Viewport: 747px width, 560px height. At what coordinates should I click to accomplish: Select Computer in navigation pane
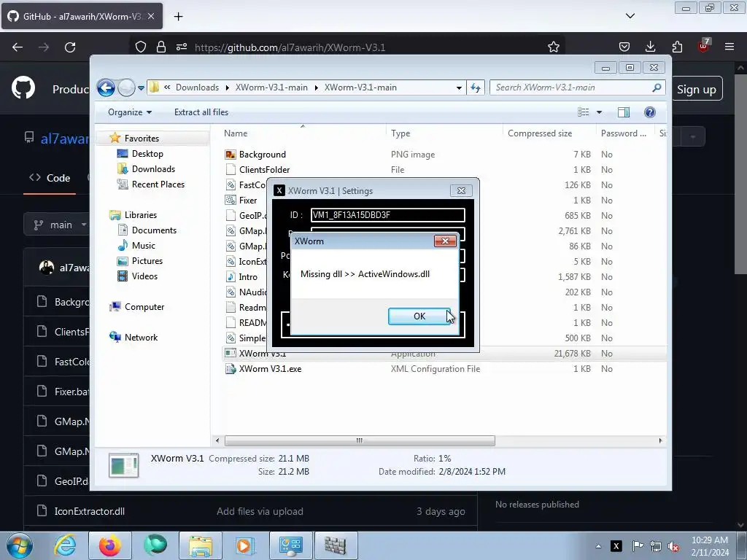click(144, 307)
